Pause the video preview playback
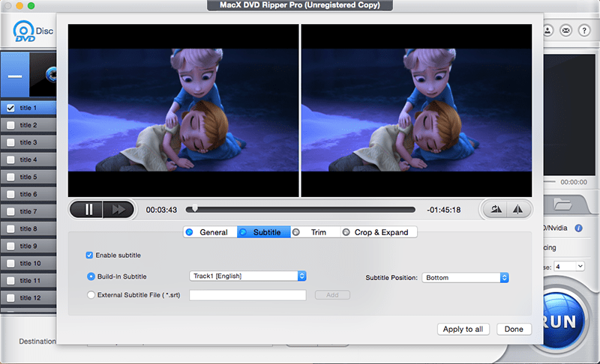 (x=87, y=210)
